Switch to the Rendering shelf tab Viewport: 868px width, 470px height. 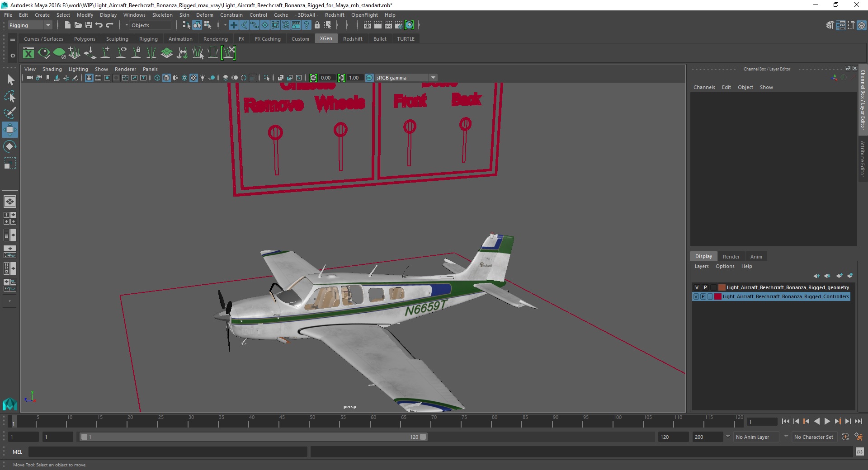215,39
